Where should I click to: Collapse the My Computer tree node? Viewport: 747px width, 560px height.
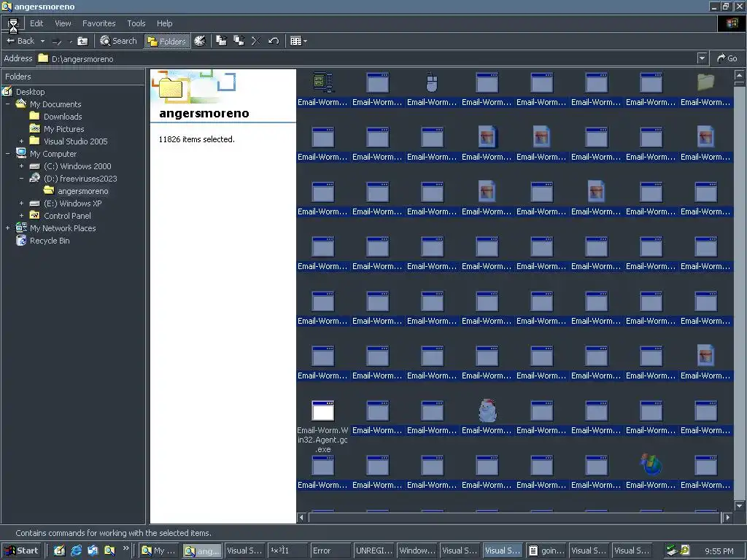(7, 154)
